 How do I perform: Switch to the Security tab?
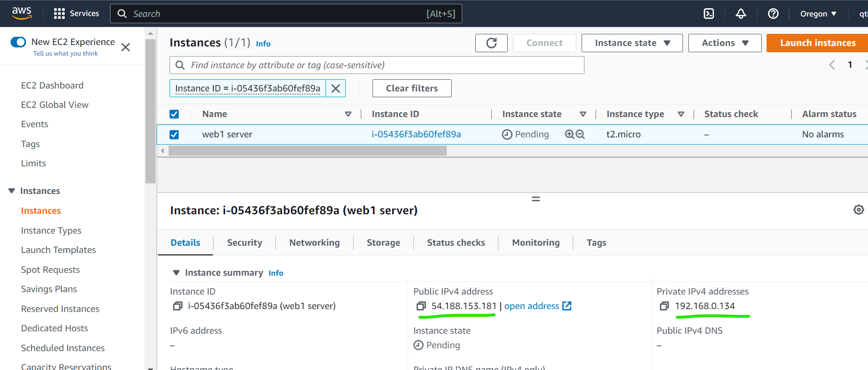244,243
